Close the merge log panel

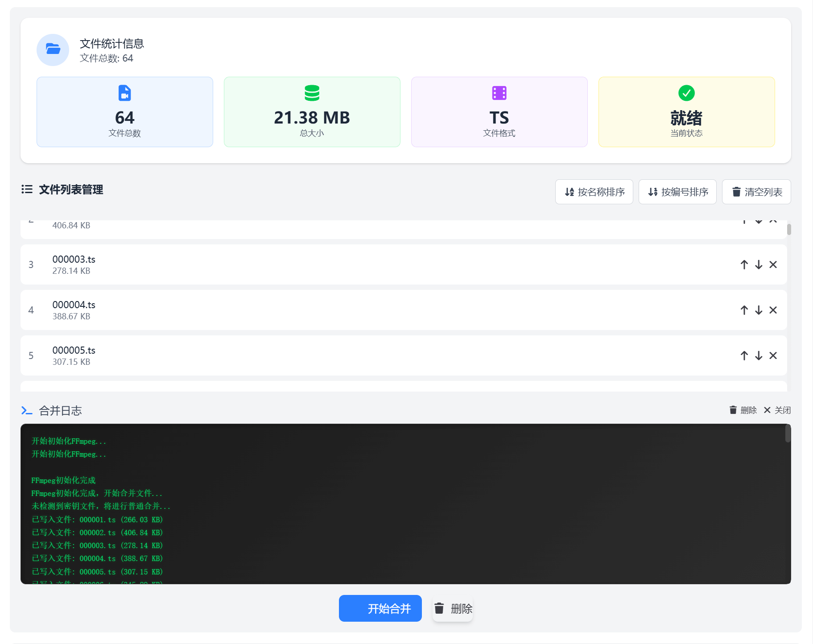coord(777,410)
